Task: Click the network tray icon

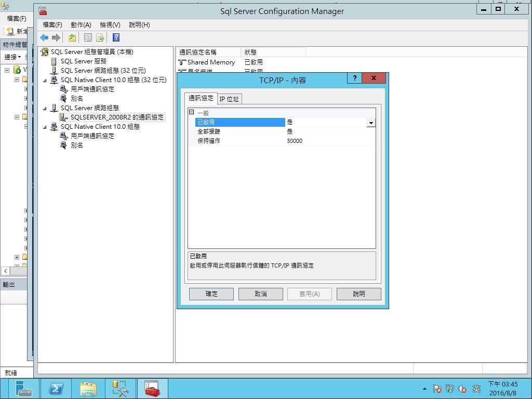Action: [x=450, y=389]
